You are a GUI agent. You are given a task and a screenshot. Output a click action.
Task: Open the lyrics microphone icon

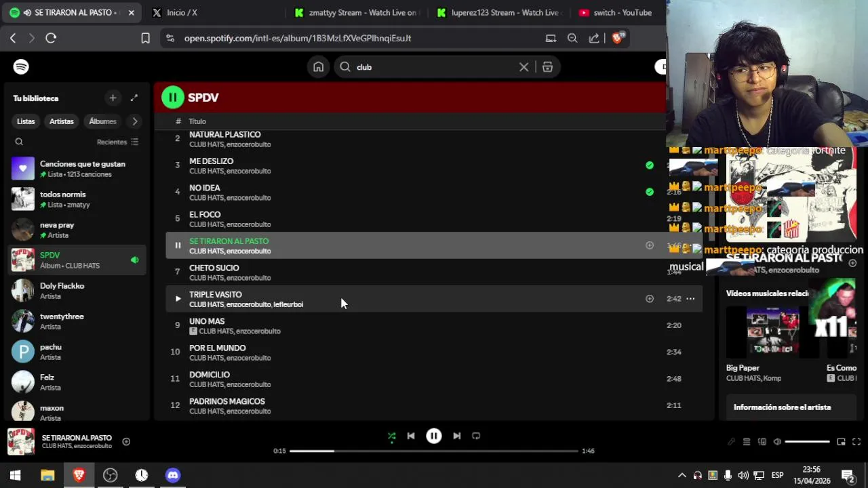click(731, 442)
